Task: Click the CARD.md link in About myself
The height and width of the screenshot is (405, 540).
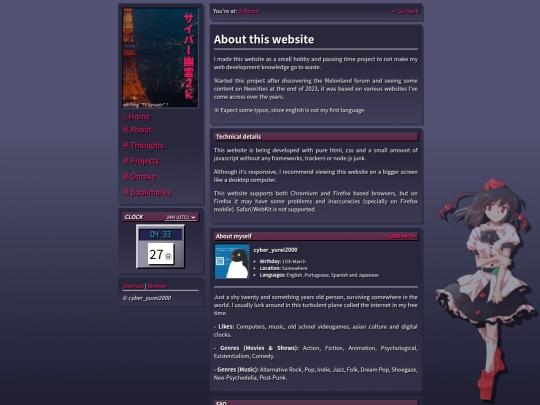Action: click(x=402, y=236)
